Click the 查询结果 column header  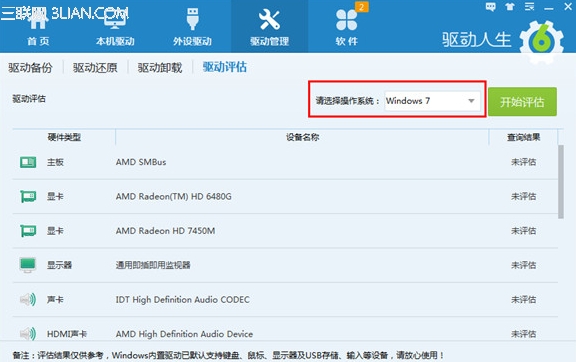coord(523,137)
